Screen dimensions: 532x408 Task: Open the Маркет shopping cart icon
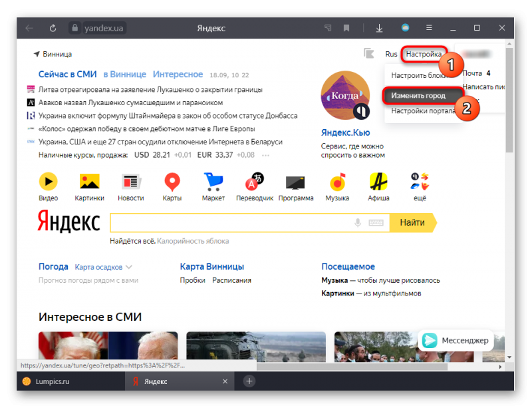coord(213,182)
